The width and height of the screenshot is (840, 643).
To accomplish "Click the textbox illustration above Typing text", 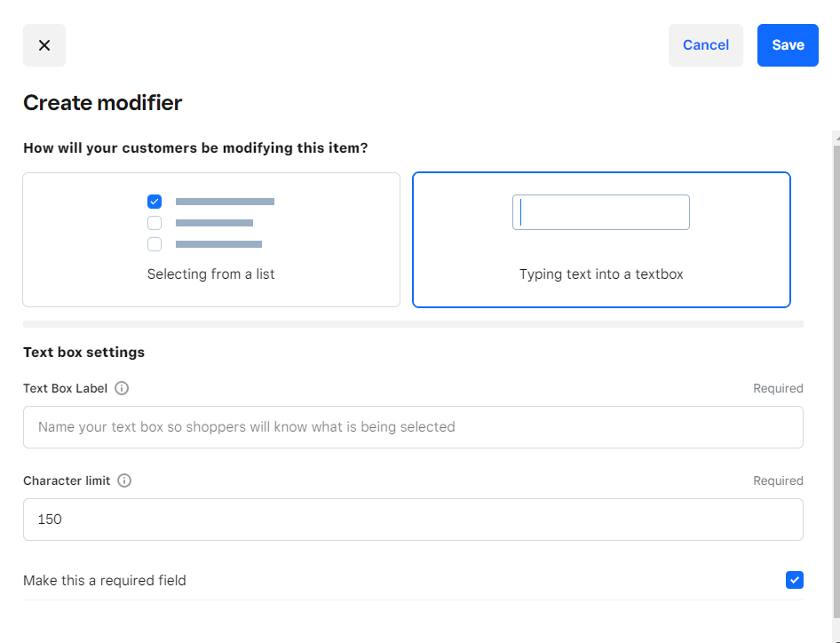I will tap(600, 212).
